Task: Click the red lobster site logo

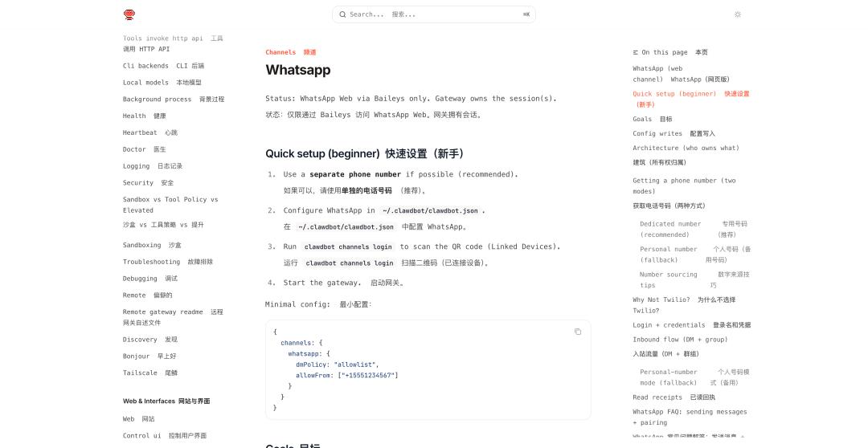Action: 129,14
